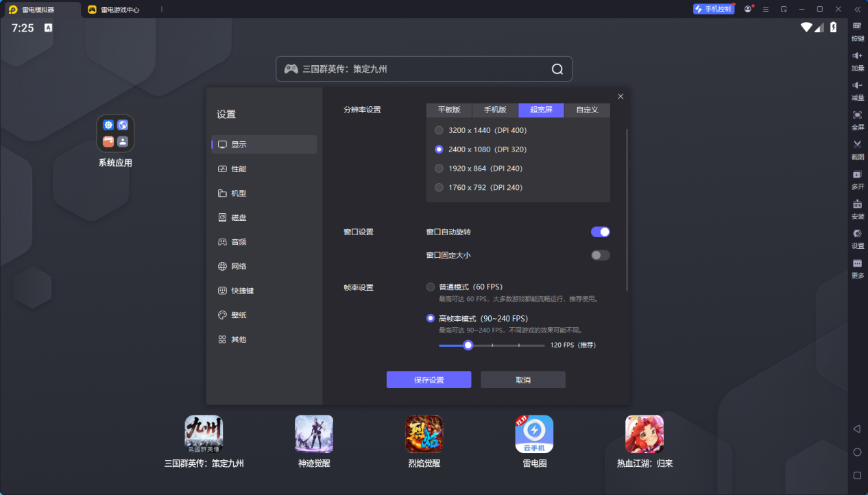Disable the 窗口自动旋转 toggle
This screenshot has height=495, width=868.
point(599,232)
